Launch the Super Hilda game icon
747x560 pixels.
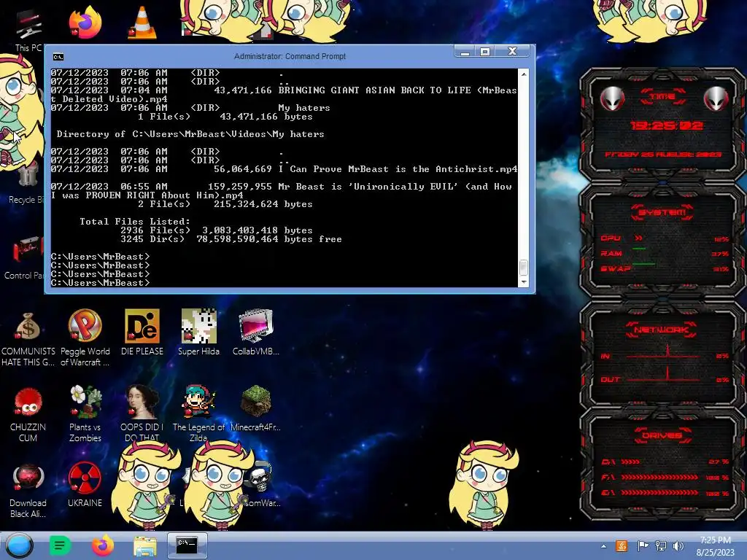tap(198, 332)
